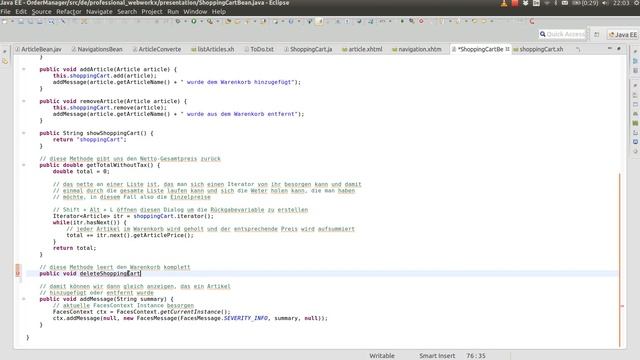The width and height of the screenshot is (640, 360).
Task: Switch to the NavigationsBean tab
Action: tap(97, 49)
